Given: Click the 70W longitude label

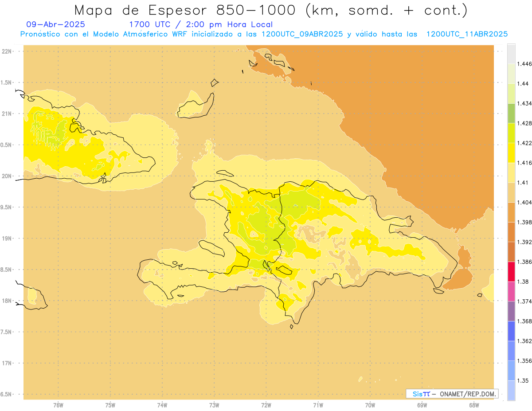Looking at the screenshot, I should pos(370,405).
